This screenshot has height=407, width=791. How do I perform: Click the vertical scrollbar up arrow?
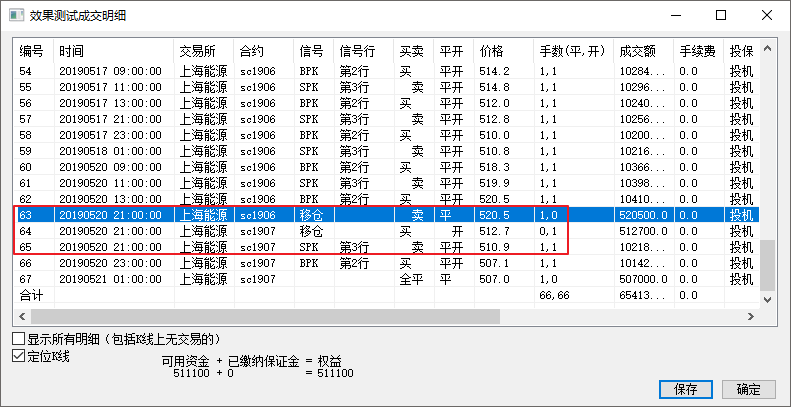[767, 48]
